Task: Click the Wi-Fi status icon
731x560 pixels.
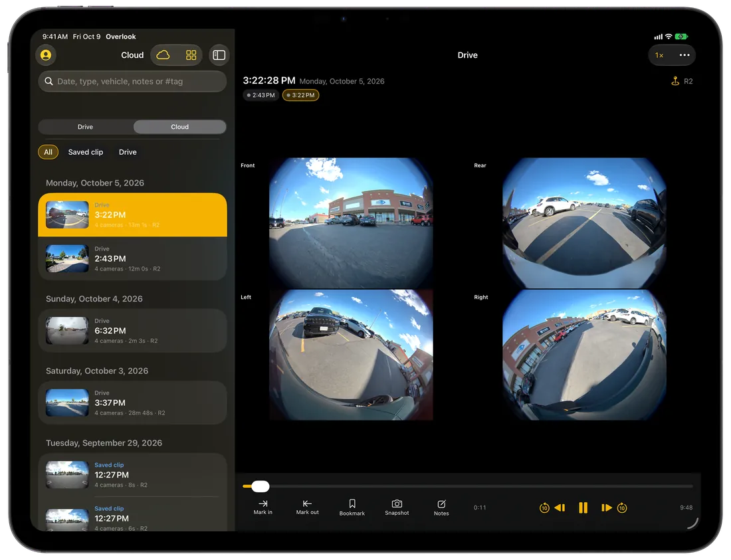Action: pos(669,37)
